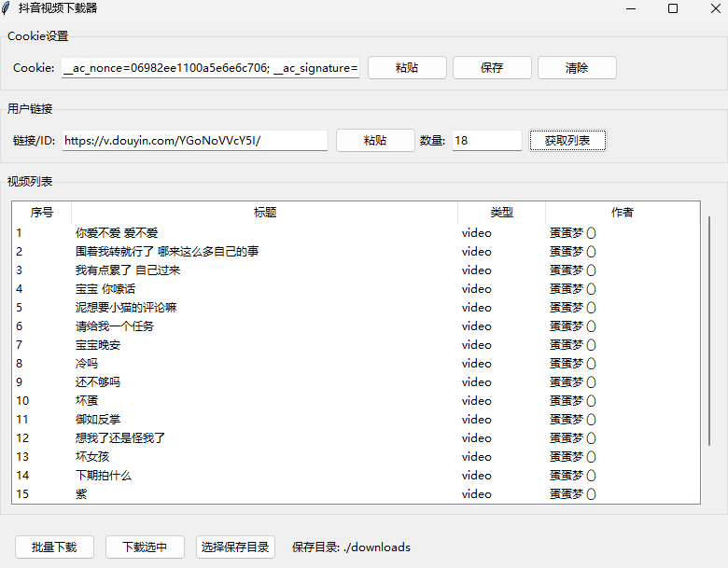728x568 pixels.
Task: Maximize the 抖音视频下载器 window
Action: pyautogui.click(x=673, y=8)
